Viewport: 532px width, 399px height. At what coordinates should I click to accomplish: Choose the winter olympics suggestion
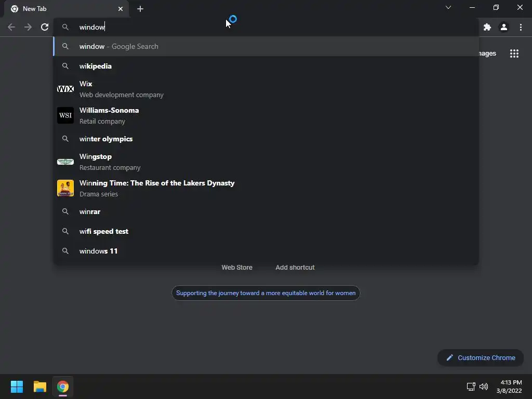coord(266,139)
